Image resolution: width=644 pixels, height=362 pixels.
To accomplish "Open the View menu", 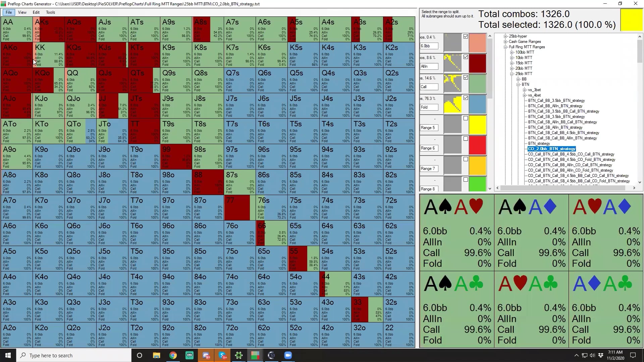I will 22,12.
